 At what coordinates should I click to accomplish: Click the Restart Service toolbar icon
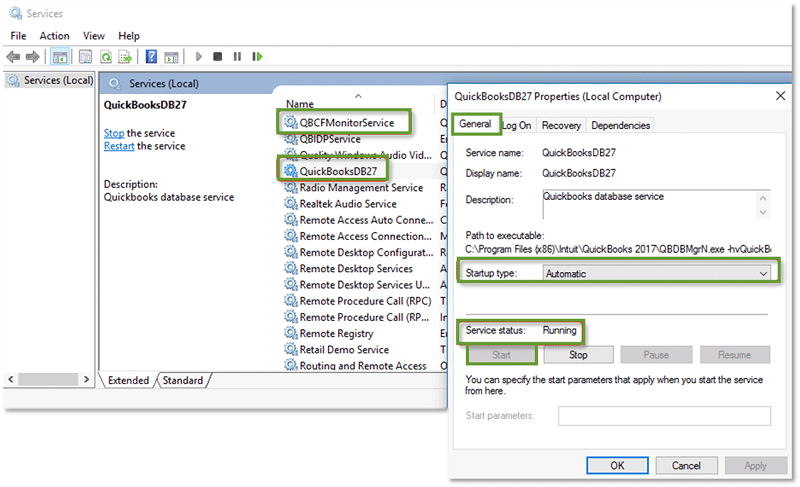(257, 57)
